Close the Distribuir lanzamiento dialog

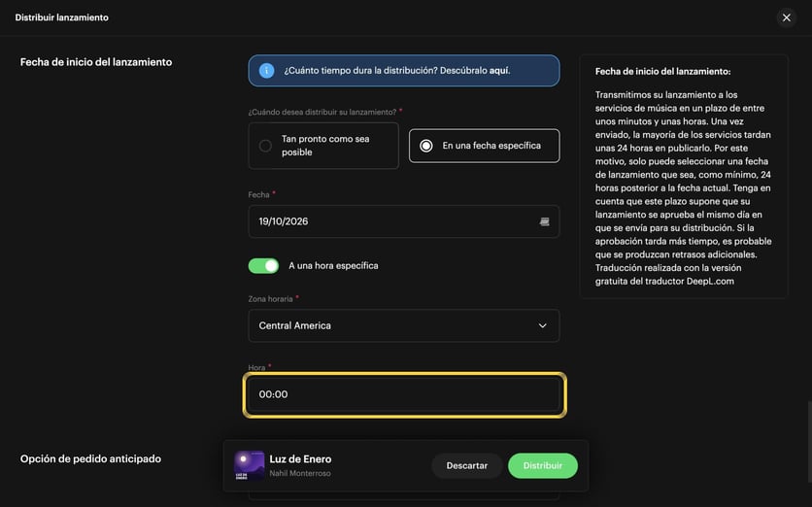(x=786, y=17)
